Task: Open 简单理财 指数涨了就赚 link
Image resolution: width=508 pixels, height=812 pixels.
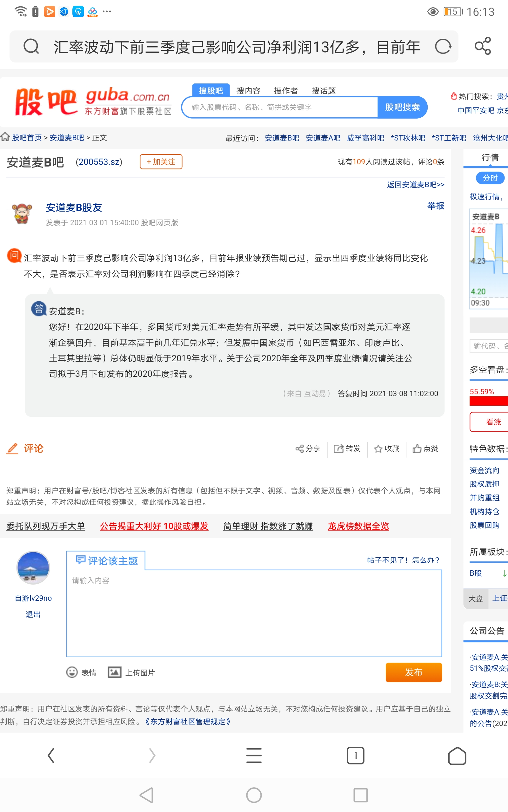Action: pyautogui.click(x=268, y=526)
